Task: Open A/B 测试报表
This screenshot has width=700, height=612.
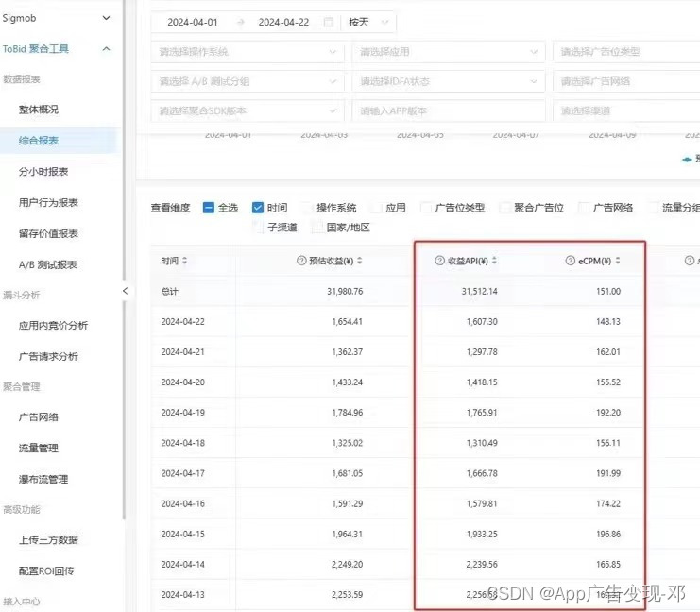Action: coord(48,264)
